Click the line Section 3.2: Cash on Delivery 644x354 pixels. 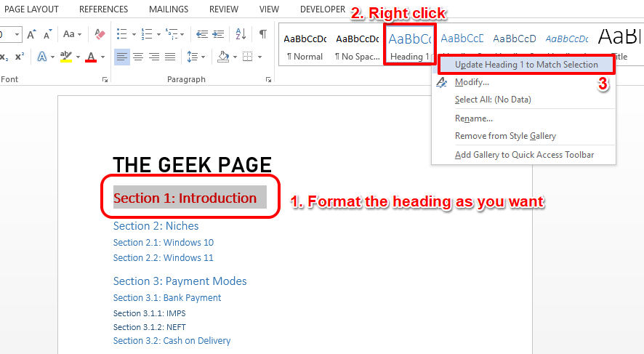[172, 341]
